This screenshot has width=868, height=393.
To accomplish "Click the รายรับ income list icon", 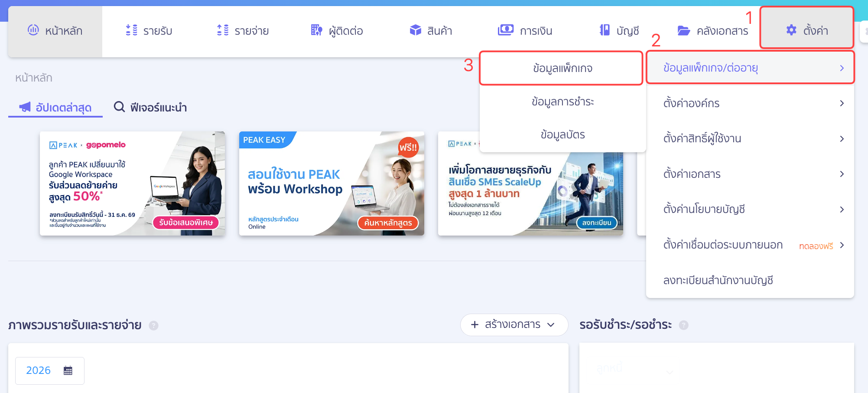I will click(x=132, y=30).
